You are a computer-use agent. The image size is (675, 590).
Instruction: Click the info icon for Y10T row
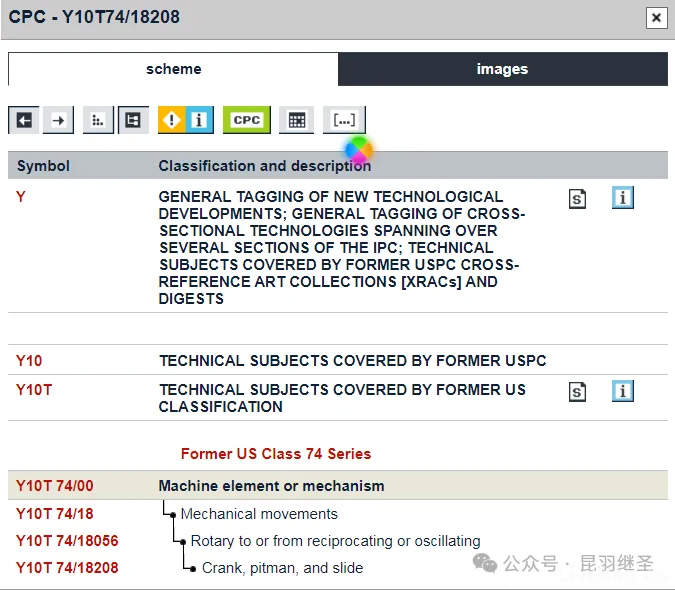[623, 391]
